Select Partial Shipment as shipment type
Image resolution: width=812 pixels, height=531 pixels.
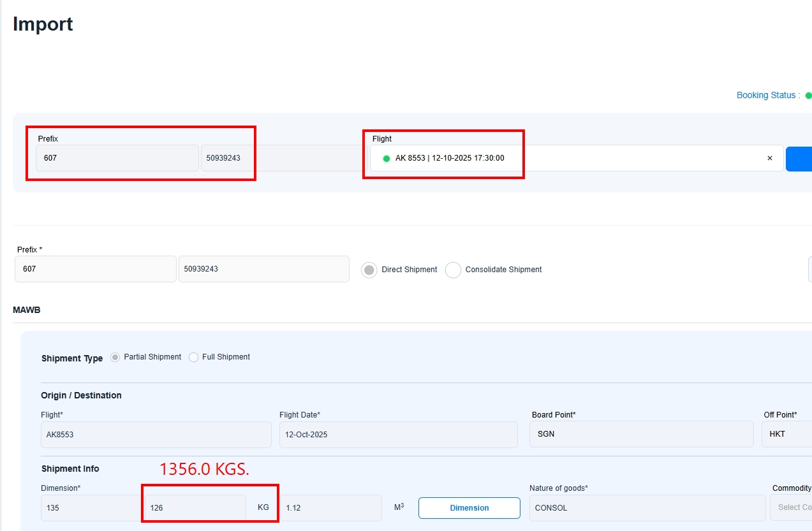coord(115,358)
